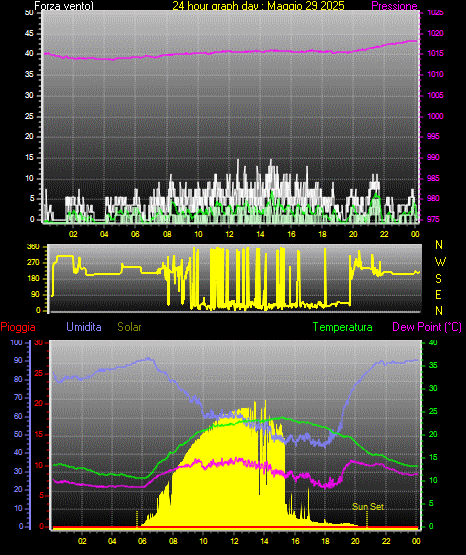The width and height of the screenshot is (466, 555).
Task: Click the Sun Set marker label
Action: pyautogui.click(x=368, y=507)
